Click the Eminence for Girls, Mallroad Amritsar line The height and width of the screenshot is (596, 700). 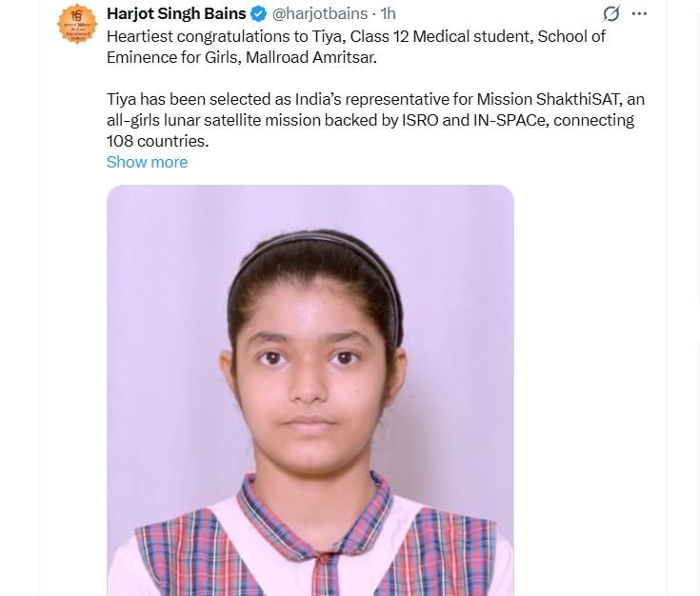pyautogui.click(x=242, y=57)
